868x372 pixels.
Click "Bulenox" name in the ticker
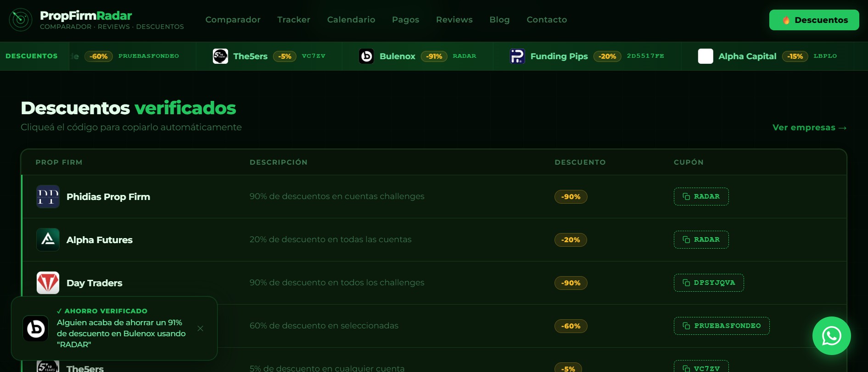click(x=398, y=56)
